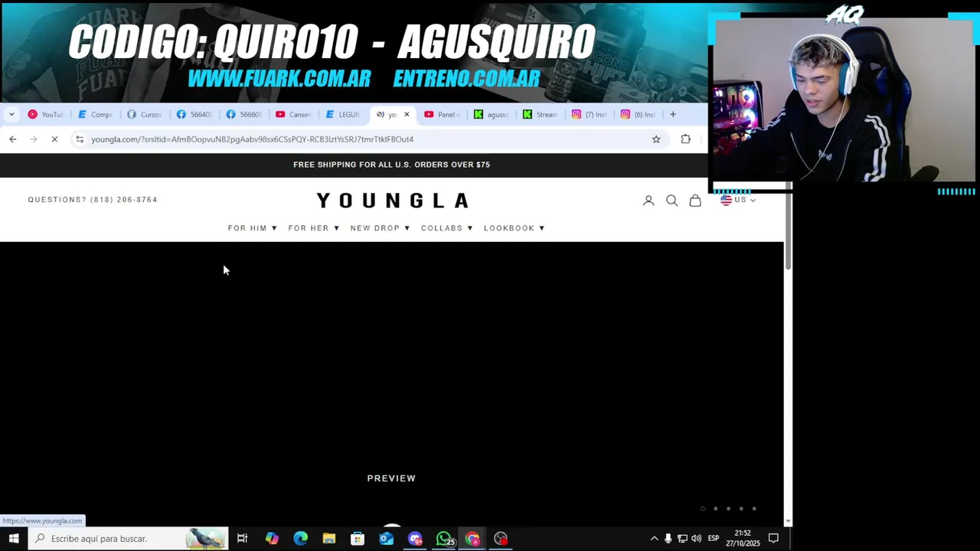Image resolution: width=980 pixels, height=551 pixels.
Task: Click the free shipping announcement bar
Action: 391,165
